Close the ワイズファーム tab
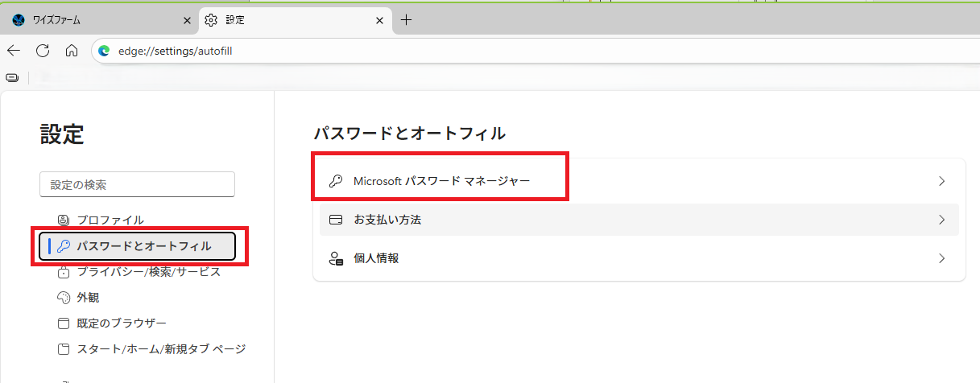The height and width of the screenshot is (383, 980). [x=187, y=20]
